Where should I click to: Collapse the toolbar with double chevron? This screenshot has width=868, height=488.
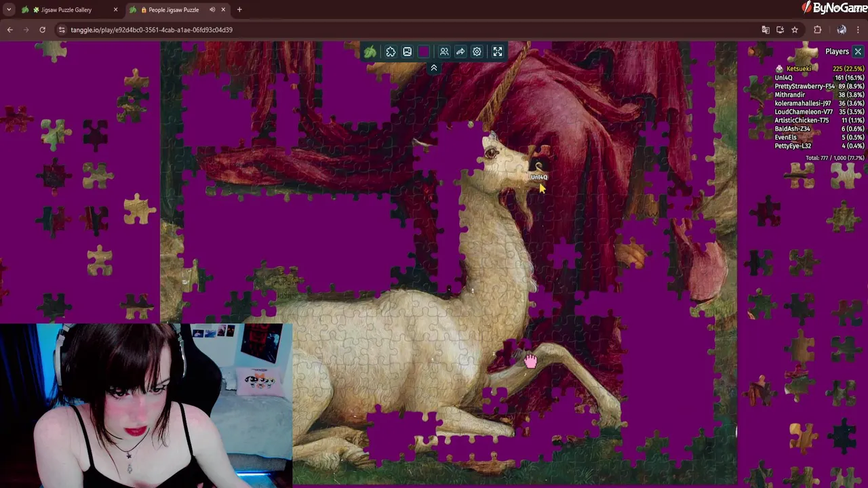(434, 68)
